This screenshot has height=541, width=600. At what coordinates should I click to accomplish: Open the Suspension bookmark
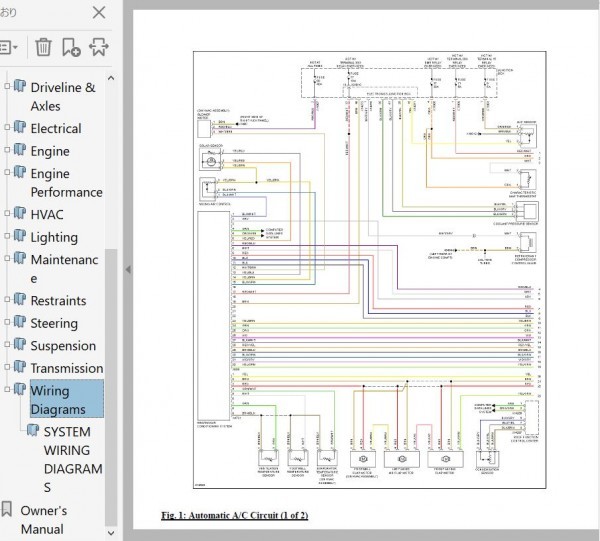pyautogui.click(x=63, y=346)
